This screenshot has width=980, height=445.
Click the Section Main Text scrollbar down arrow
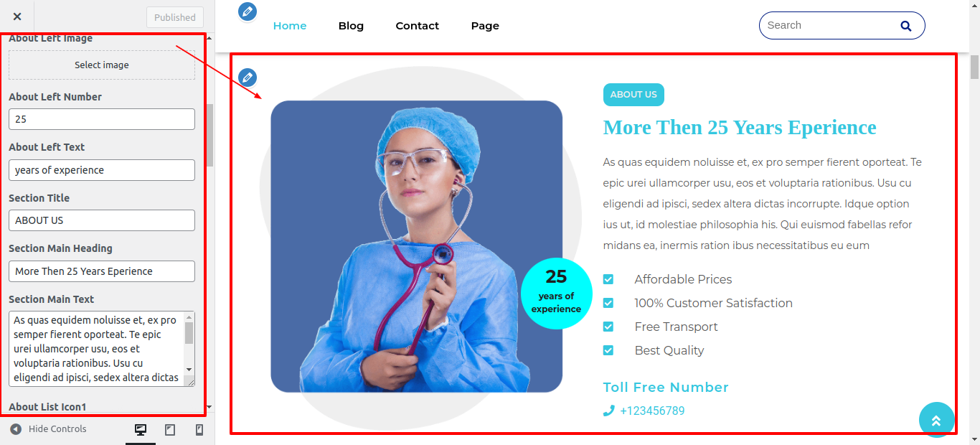click(189, 369)
